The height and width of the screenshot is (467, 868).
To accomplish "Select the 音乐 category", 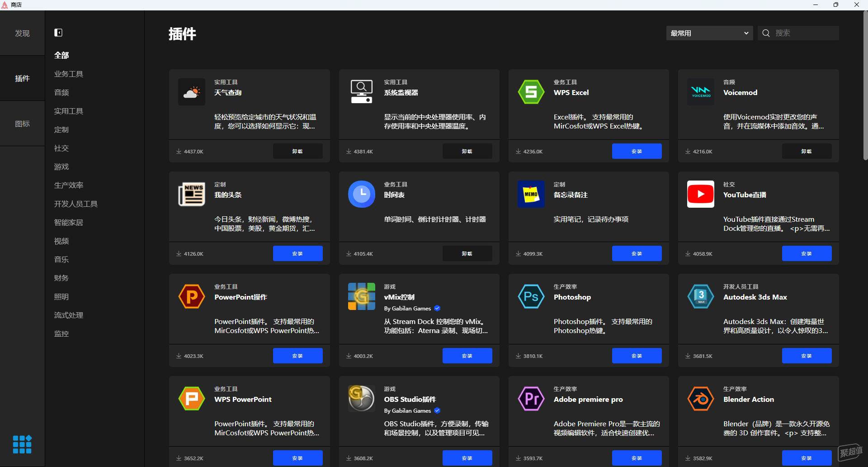I will point(61,259).
